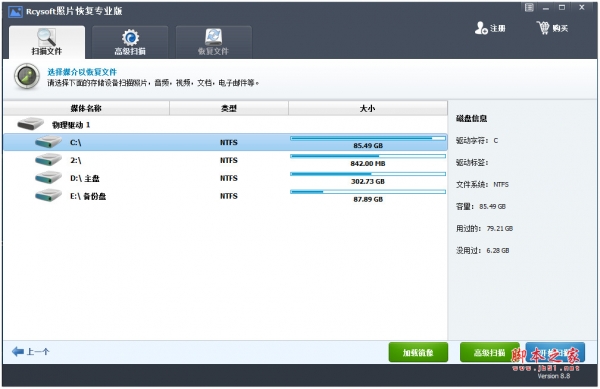Click the 物理驱动 1 label
The width and height of the screenshot is (600, 389).
pos(71,125)
